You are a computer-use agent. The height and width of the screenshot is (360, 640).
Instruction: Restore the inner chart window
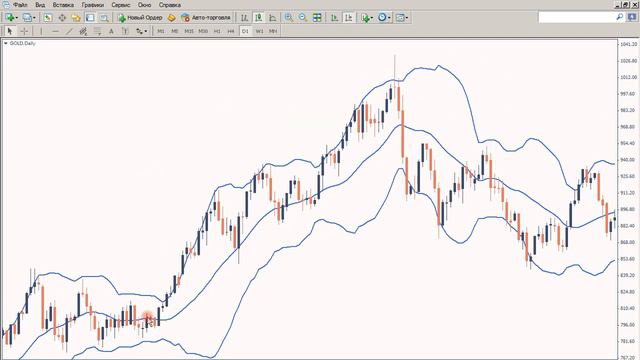tap(627, 4)
